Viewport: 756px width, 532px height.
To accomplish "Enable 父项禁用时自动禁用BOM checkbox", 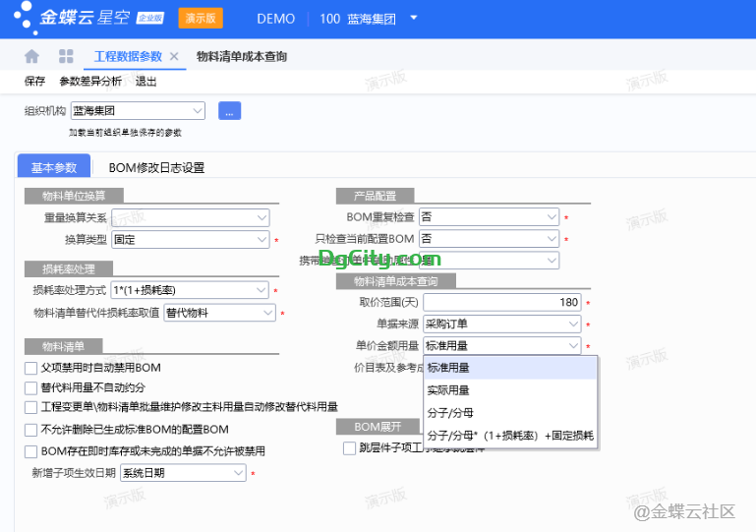I will [x=30, y=368].
